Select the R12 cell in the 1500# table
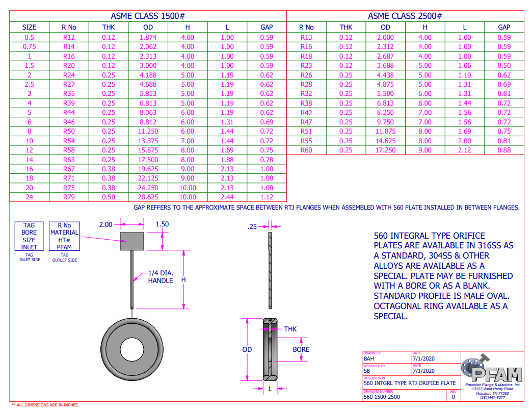 [68, 37]
